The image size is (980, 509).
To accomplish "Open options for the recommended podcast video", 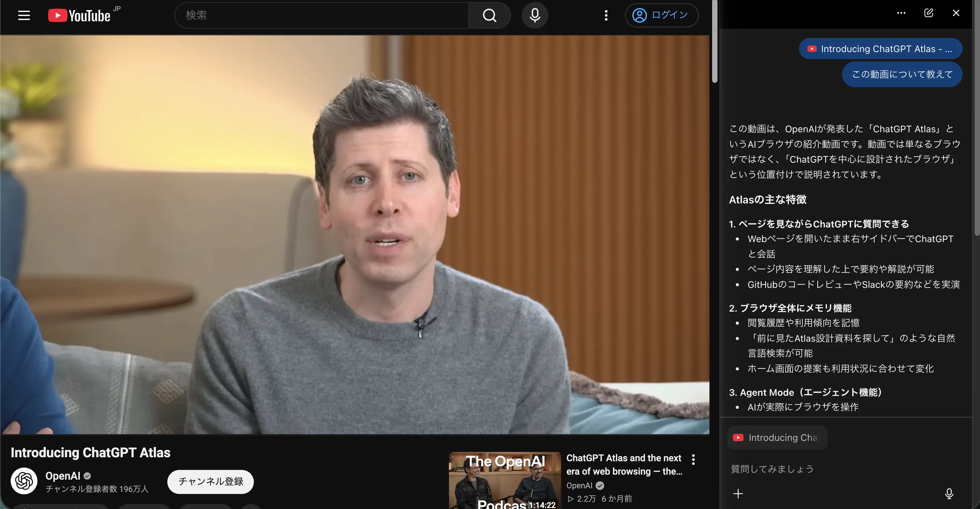I will click(x=693, y=460).
